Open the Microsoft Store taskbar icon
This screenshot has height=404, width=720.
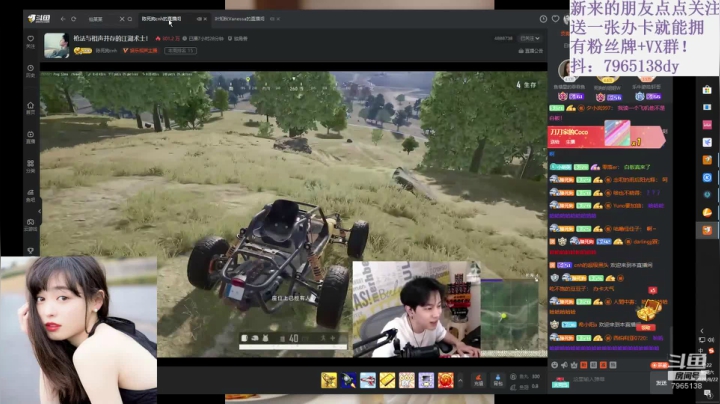(707, 90)
